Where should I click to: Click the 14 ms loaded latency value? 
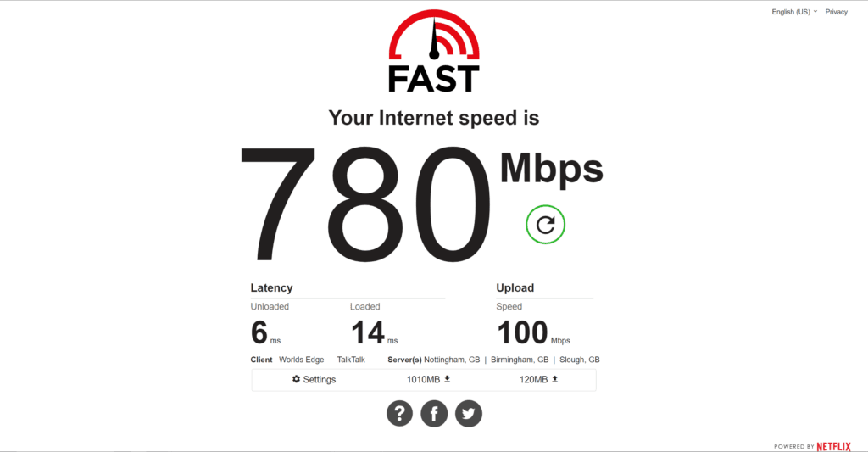tap(368, 332)
